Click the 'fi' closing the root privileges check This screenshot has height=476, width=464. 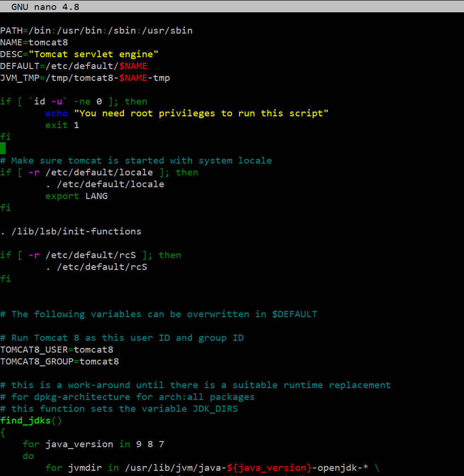pyautogui.click(x=6, y=137)
